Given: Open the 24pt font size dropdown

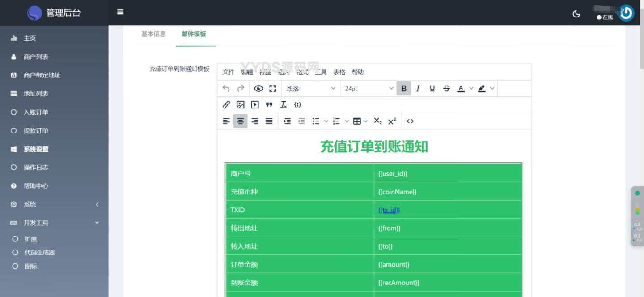Looking at the screenshot, I should click(x=369, y=89).
